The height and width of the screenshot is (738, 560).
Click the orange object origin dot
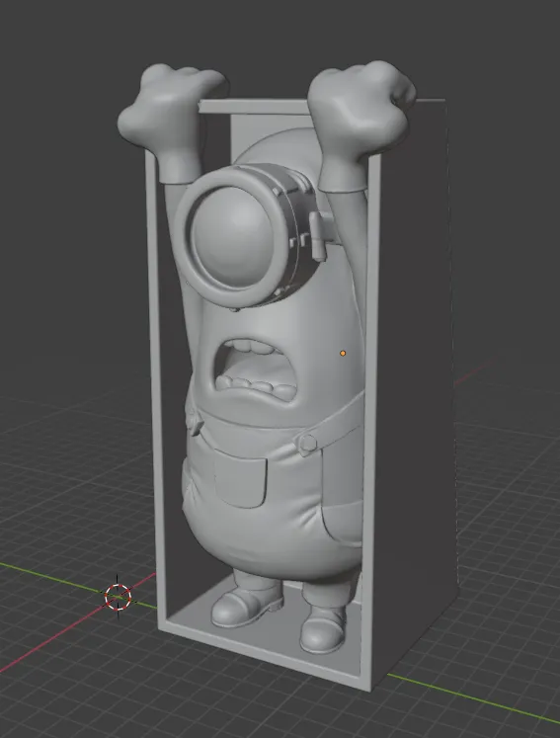point(343,353)
